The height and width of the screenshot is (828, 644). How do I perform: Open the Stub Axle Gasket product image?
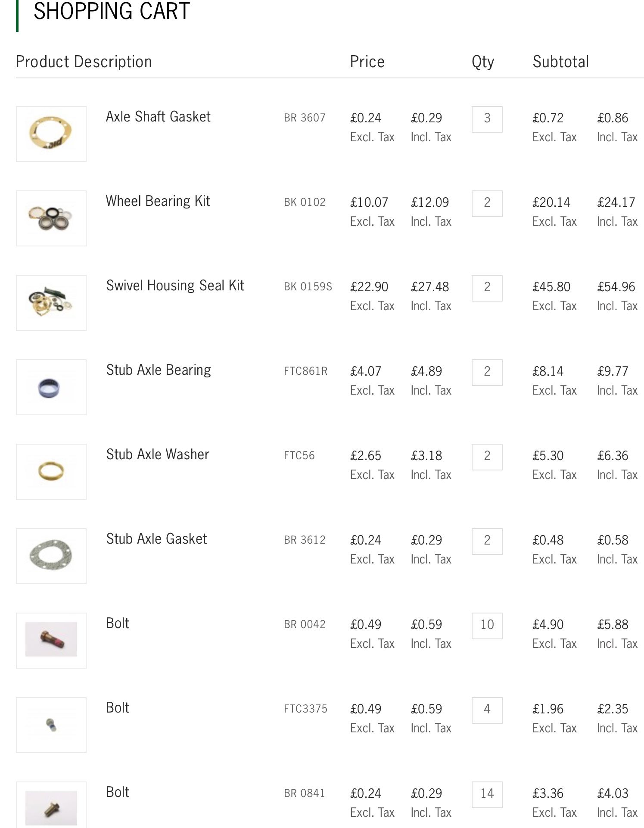[x=51, y=556]
